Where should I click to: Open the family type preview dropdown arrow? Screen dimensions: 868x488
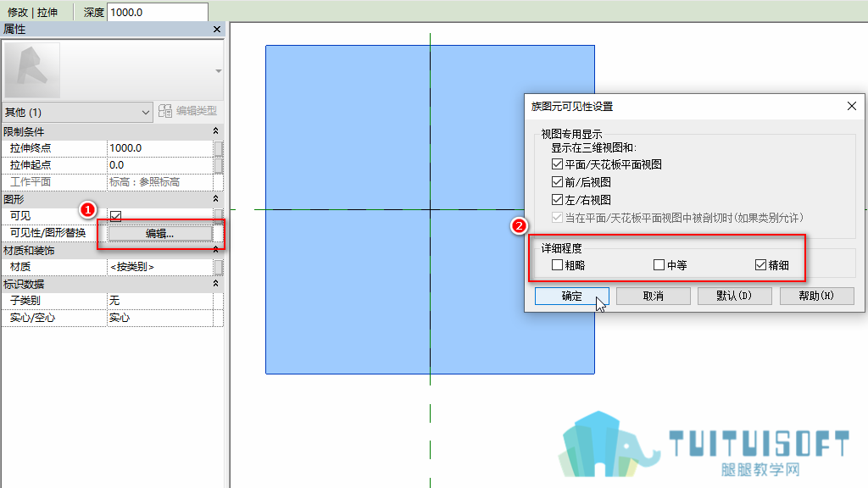pos(219,71)
